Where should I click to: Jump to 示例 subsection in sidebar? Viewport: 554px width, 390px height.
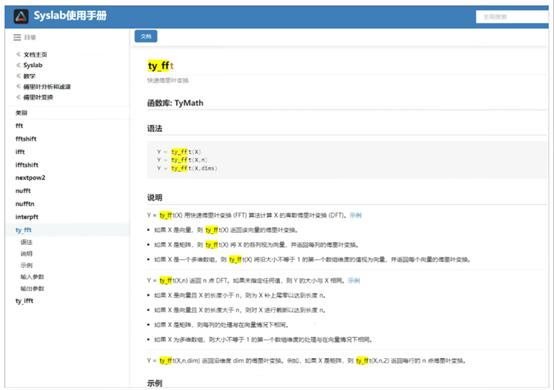pos(26,265)
